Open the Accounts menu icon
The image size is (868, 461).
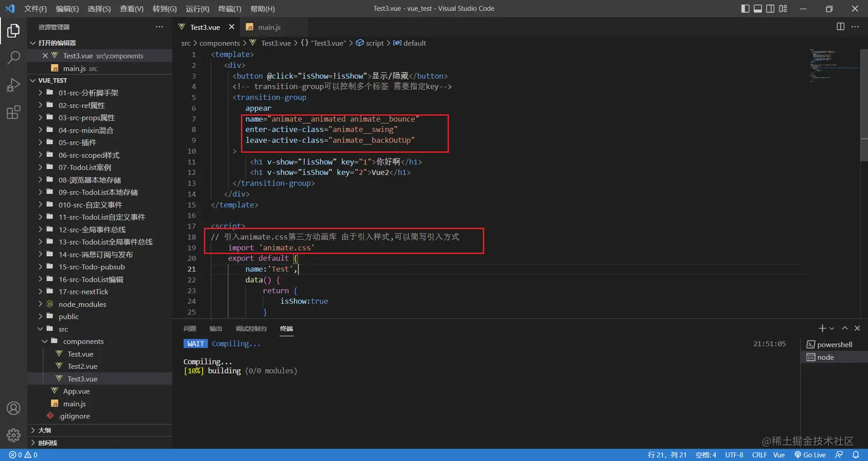click(13, 408)
